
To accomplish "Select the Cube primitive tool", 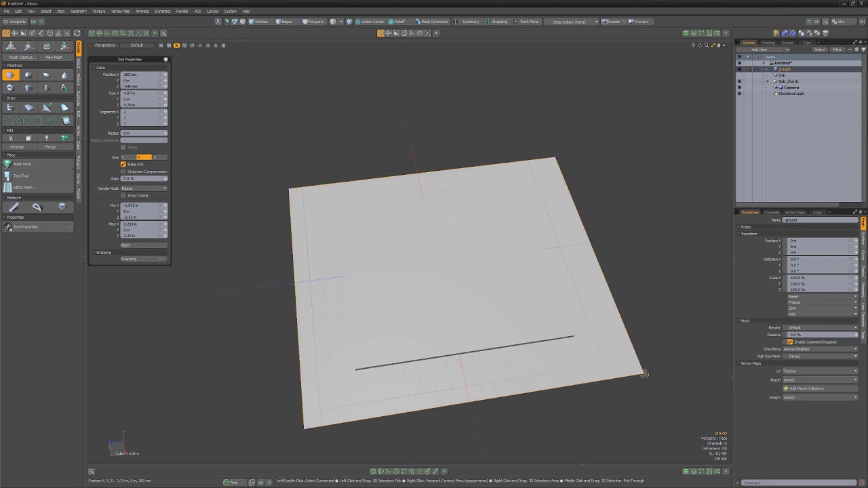I will tap(10, 75).
